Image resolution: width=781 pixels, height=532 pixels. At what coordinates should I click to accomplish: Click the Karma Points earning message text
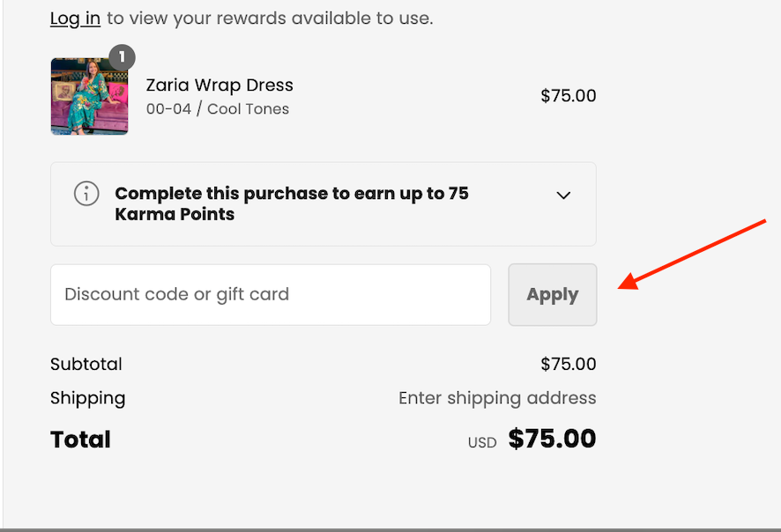292,203
